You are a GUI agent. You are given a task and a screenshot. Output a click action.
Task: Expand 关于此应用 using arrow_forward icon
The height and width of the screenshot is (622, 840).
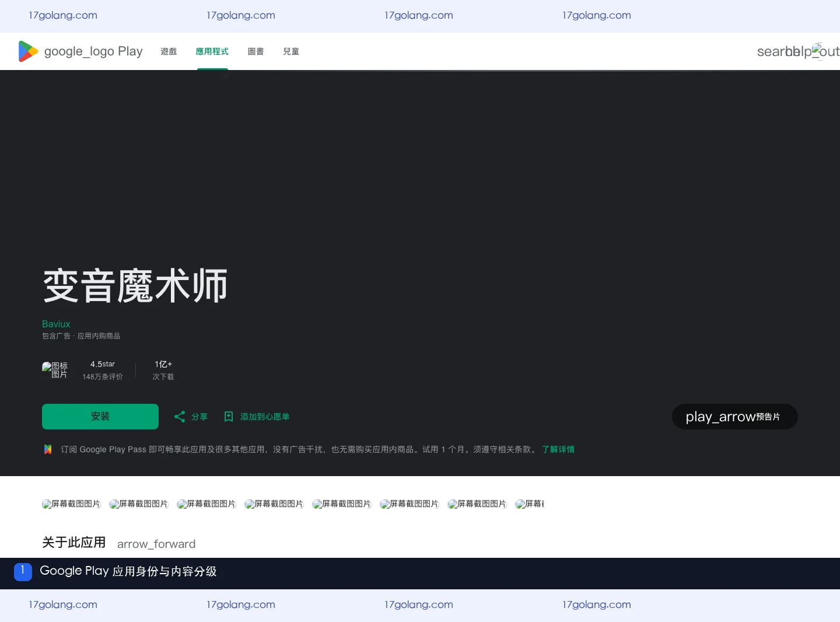click(x=156, y=544)
